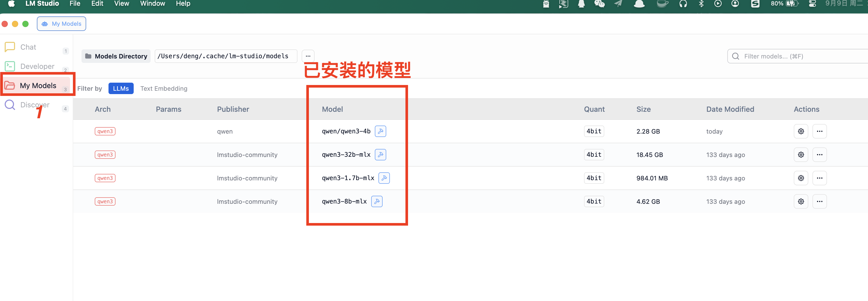Viewport: 868px width, 301px height.
Task: Open settings gear for qwen3-8b-mlx
Action: click(801, 201)
